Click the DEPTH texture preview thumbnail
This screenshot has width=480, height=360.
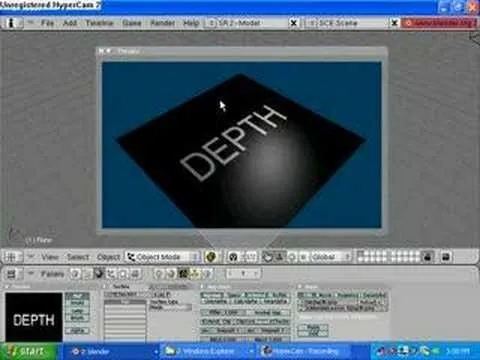tap(33, 317)
